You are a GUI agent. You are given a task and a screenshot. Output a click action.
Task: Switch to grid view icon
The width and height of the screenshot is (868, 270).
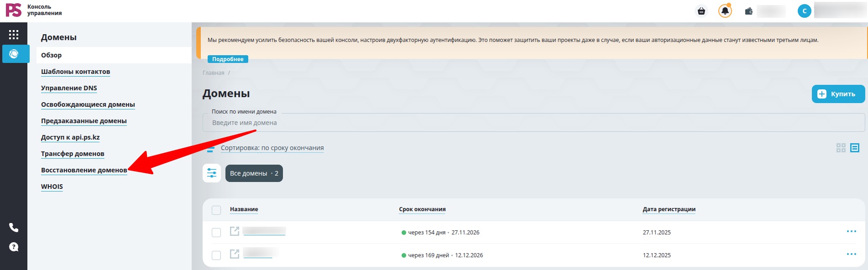coord(841,148)
